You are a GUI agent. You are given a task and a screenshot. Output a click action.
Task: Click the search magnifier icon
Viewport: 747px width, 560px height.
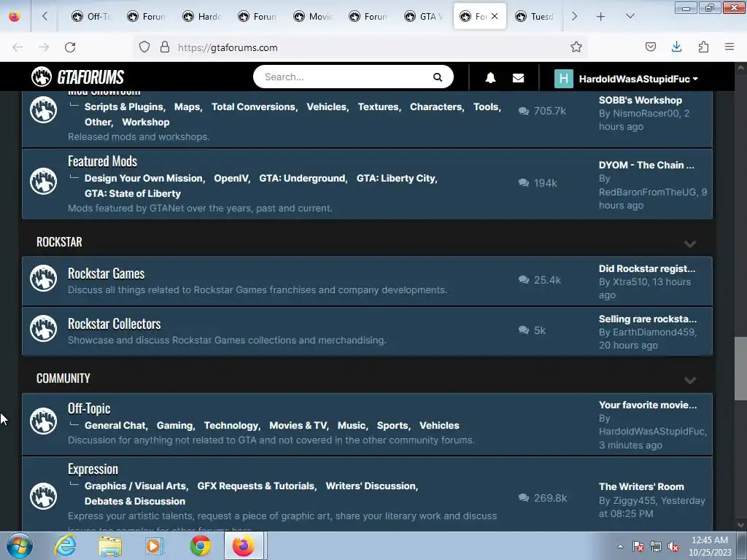click(x=438, y=77)
